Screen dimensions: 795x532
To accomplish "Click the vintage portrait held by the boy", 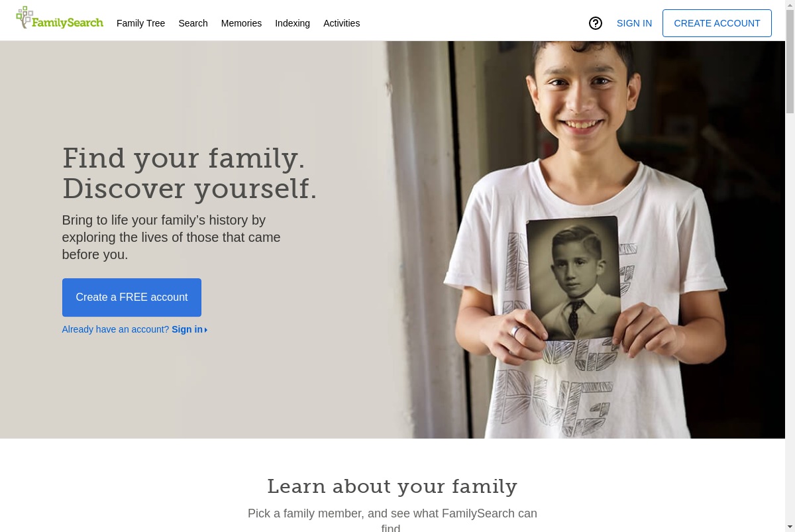I will pos(574,278).
